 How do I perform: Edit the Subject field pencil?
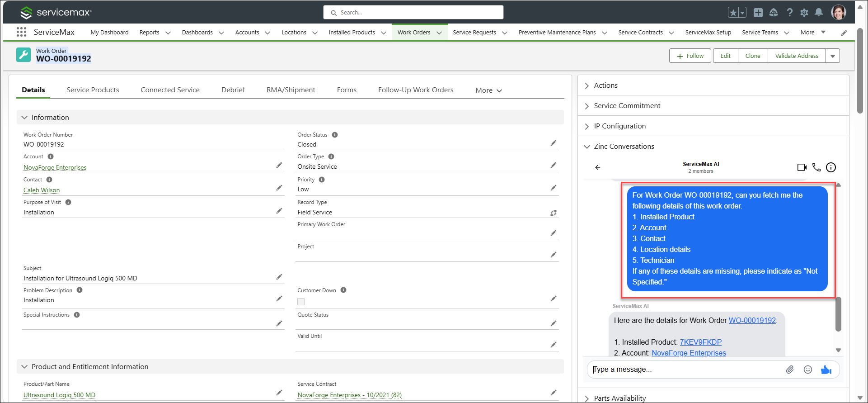point(279,277)
